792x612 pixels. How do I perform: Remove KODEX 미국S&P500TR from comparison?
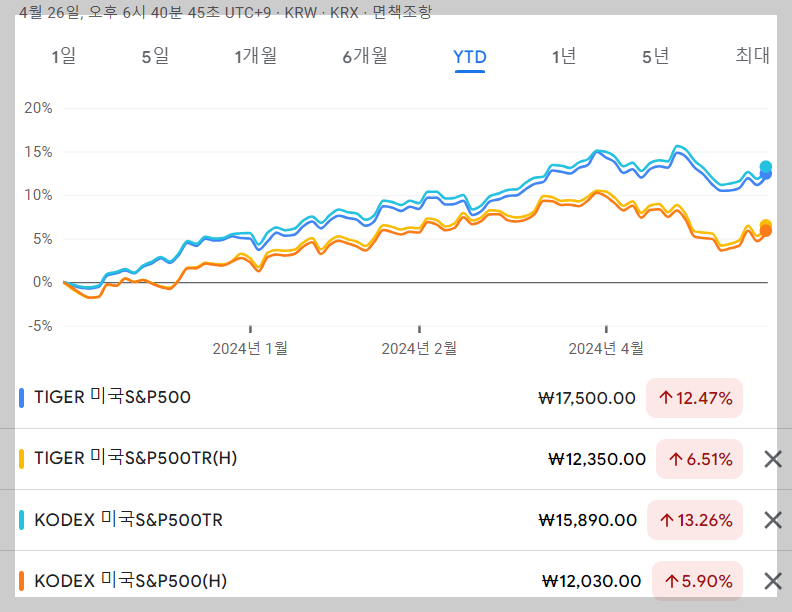(773, 520)
